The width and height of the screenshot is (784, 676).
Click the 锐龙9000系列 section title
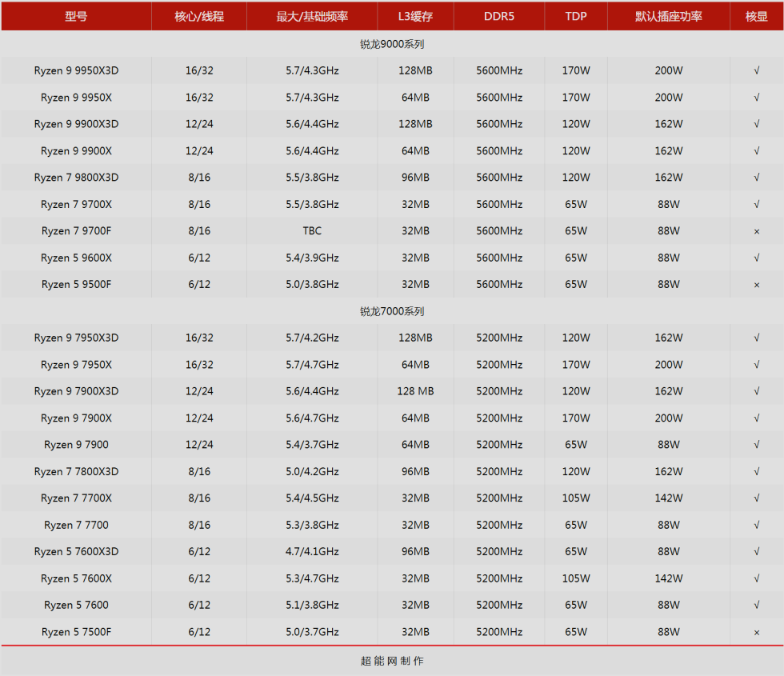392,44
